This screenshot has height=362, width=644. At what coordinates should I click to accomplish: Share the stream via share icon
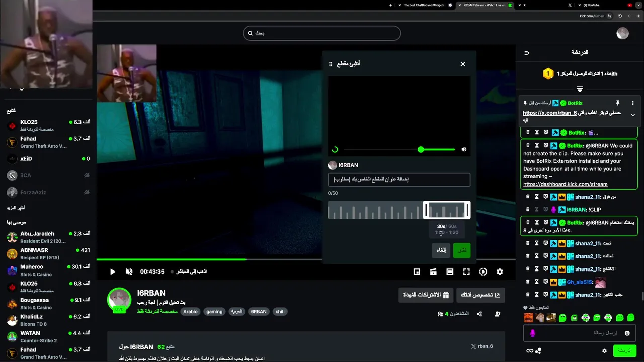(479, 314)
